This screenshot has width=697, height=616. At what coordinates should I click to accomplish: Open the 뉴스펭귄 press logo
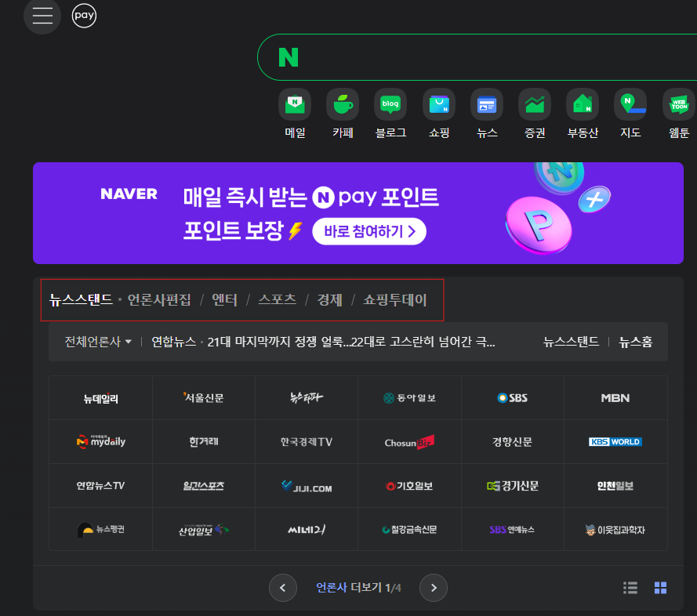click(101, 529)
